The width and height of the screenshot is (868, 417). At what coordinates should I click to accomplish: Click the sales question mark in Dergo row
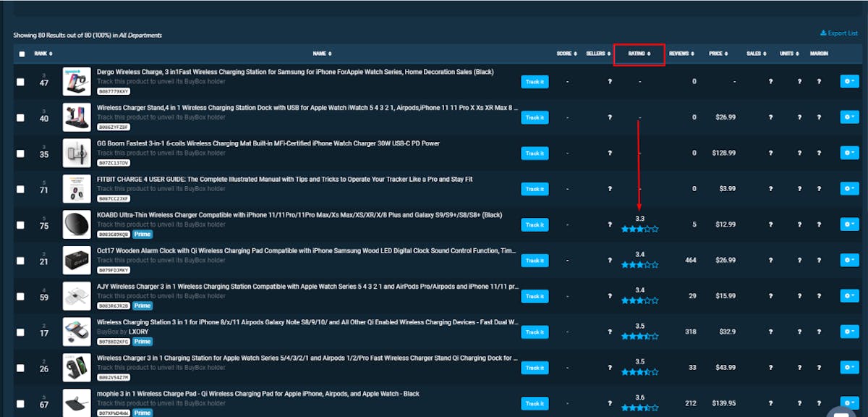[x=770, y=82]
